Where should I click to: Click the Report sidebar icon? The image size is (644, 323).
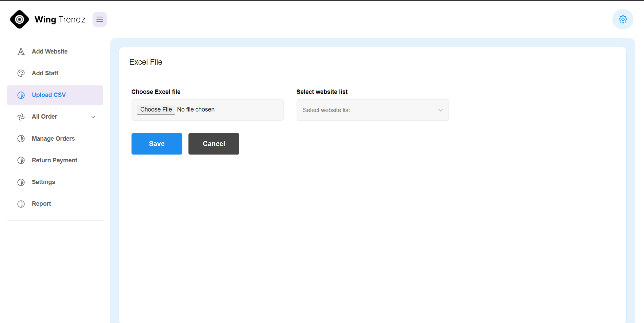21,204
